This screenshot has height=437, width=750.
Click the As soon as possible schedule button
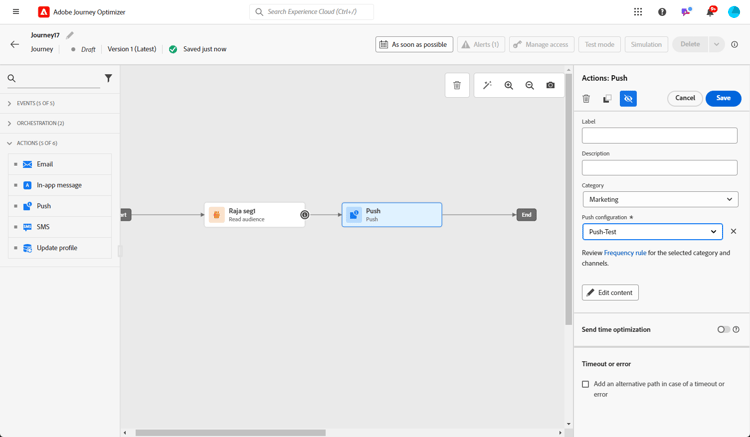tap(414, 44)
